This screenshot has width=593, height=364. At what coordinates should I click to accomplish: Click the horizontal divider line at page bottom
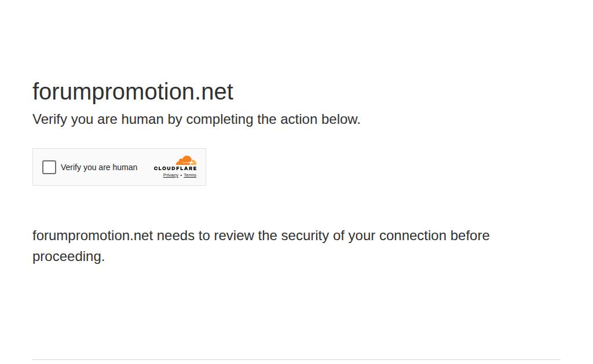pyautogui.click(x=296, y=359)
